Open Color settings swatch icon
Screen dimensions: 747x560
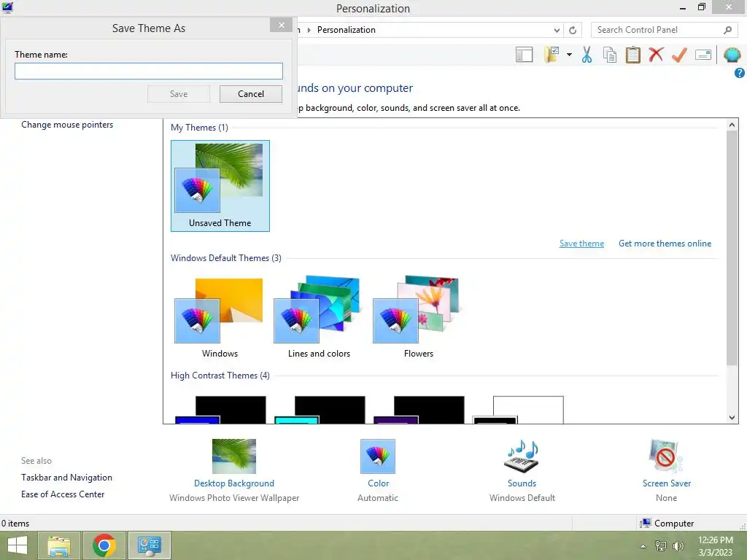(378, 456)
